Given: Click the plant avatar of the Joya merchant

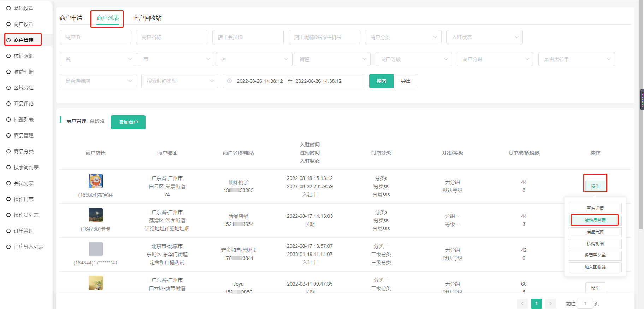Looking at the screenshot, I should click(95, 283).
